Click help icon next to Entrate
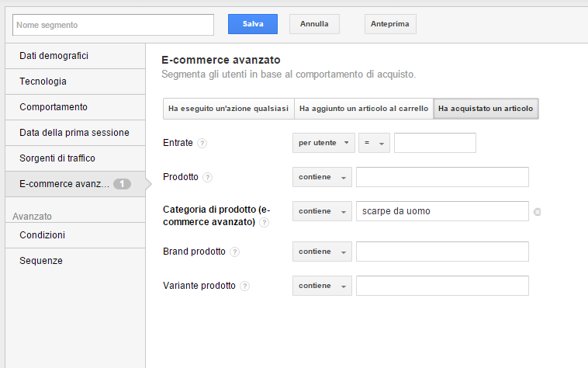 (x=202, y=144)
